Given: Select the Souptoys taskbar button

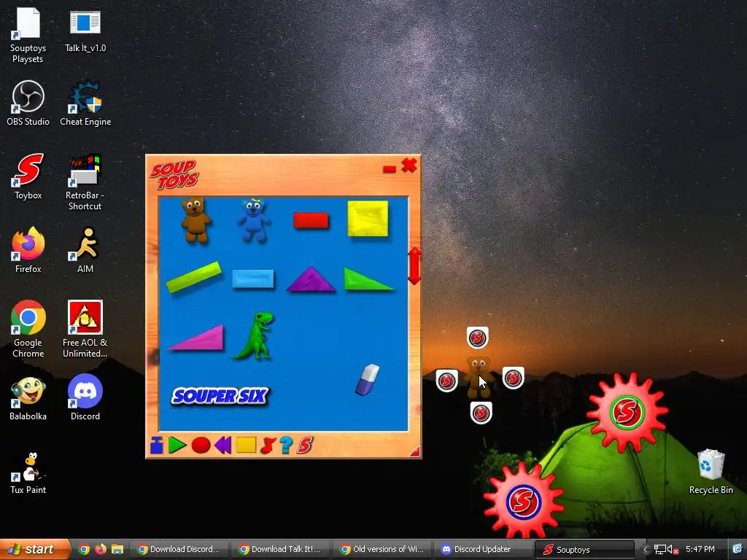Looking at the screenshot, I should (585, 549).
